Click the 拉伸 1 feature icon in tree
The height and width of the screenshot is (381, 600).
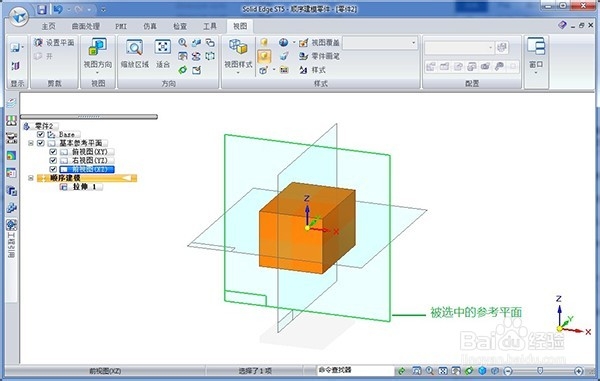tap(64, 187)
